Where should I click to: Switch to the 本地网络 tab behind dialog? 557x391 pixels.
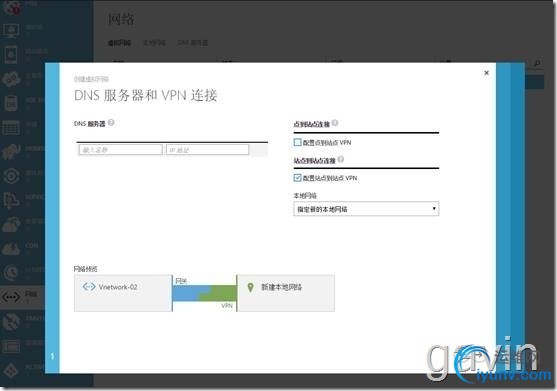coord(155,43)
